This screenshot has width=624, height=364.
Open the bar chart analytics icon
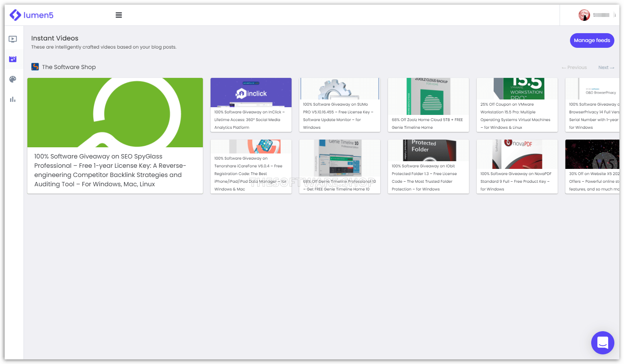click(x=13, y=99)
